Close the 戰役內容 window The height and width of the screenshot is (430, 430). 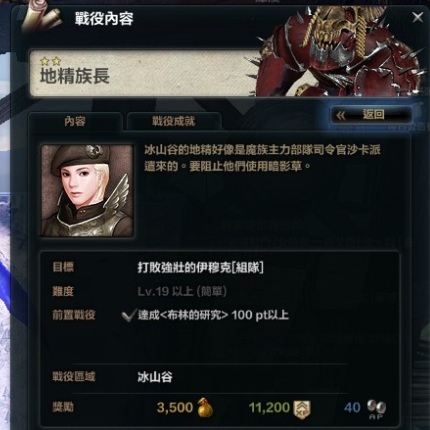pos(418,17)
